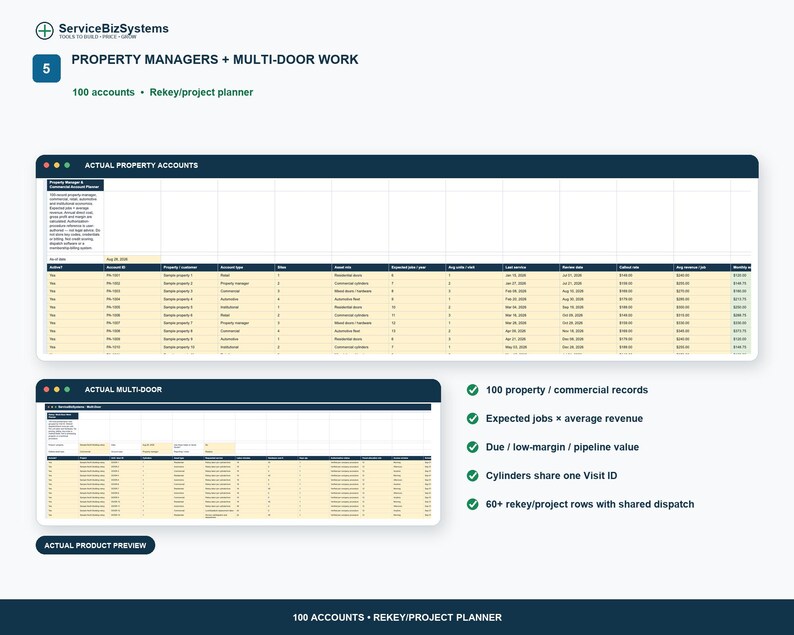The image size is (794, 635).
Task: Click the ServiceBizSystems plus-circle logo icon
Action: (x=45, y=30)
